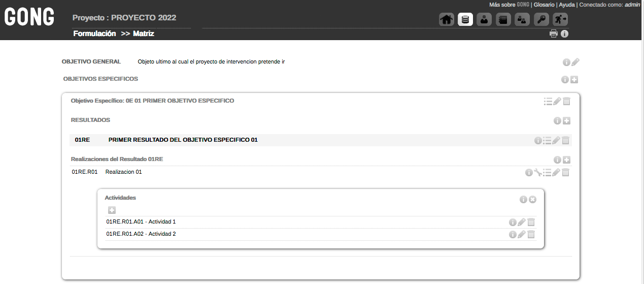Add a new result under RESULTADOS
The image size is (644, 284).
pyautogui.click(x=567, y=121)
